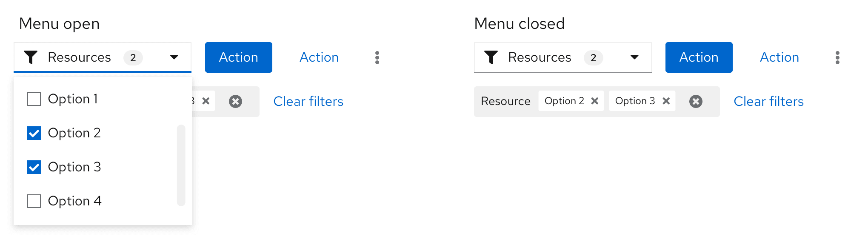Delete the entire Resource chip group
The width and height of the screenshot is (868, 239).
click(696, 101)
